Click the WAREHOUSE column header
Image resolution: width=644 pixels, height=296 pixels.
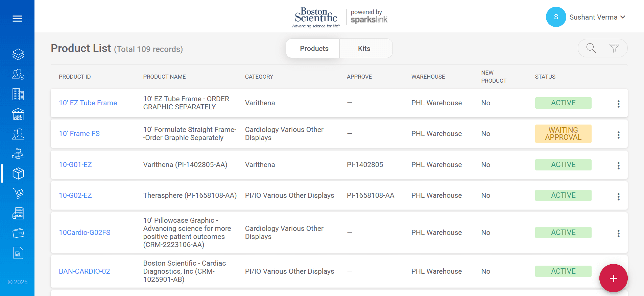[x=428, y=77]
